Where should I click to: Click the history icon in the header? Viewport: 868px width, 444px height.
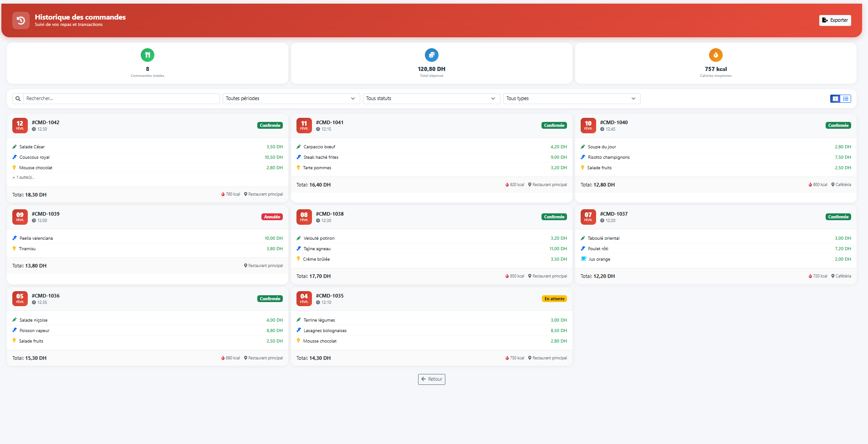click(x=20, y=20)
